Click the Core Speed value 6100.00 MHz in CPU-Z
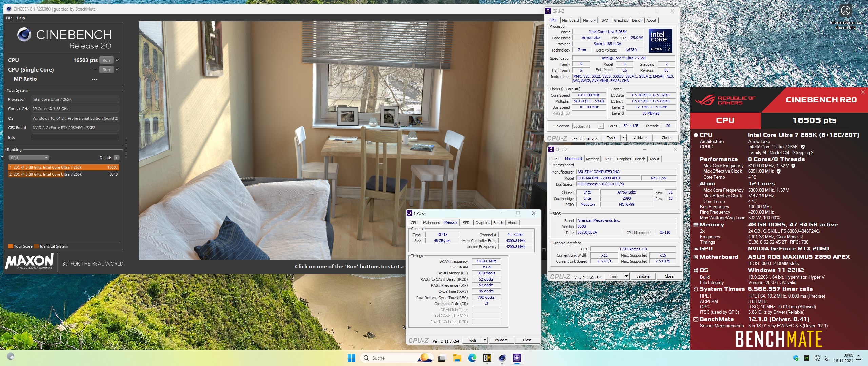 [589, 95]
